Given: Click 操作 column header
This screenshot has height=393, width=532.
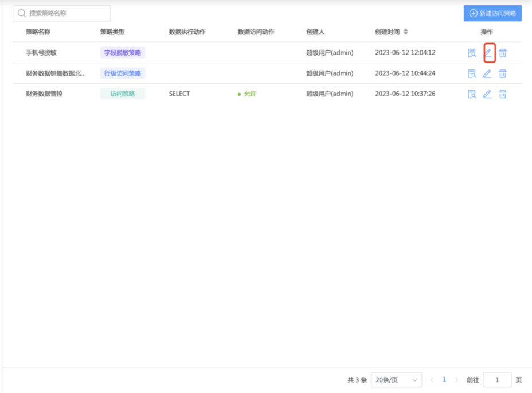Looking at the screenshot, I should tap(487, 32).
